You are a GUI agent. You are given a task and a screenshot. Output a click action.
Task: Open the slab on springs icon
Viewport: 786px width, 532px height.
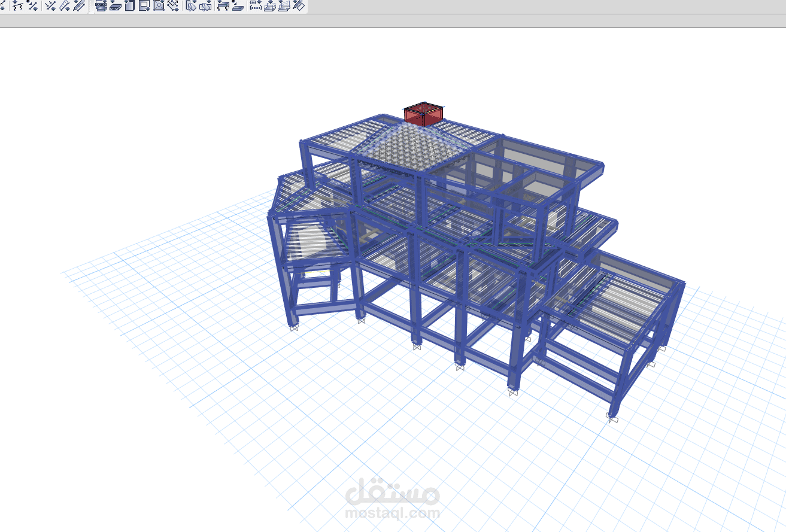[223, 6]
